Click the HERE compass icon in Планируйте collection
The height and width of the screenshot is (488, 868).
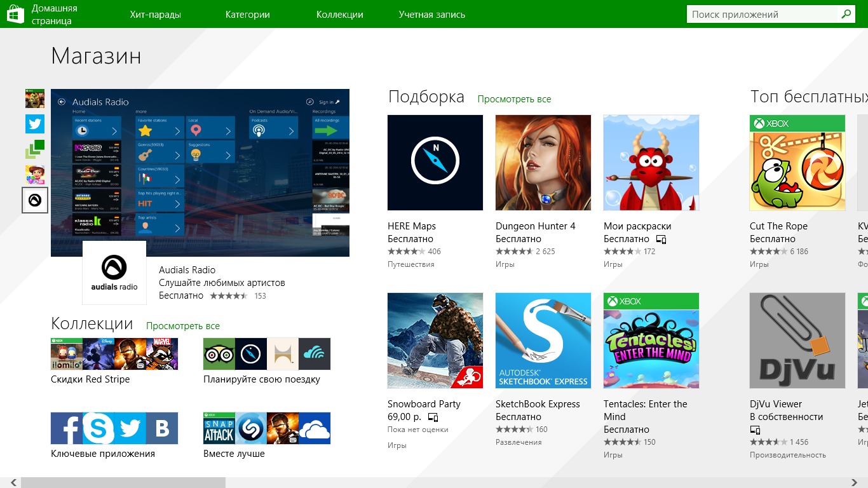coord(251,354)
